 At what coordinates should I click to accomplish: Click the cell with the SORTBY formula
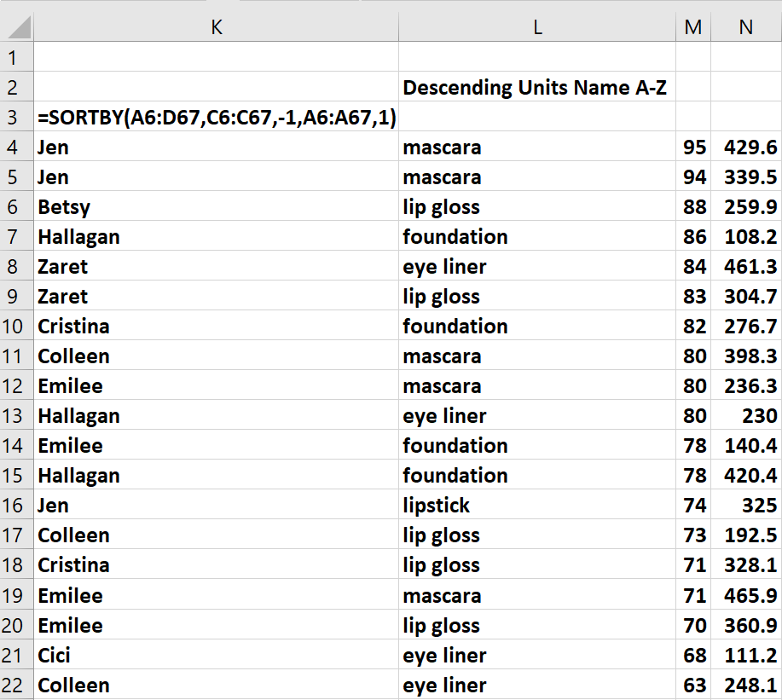tap(217, 117)
